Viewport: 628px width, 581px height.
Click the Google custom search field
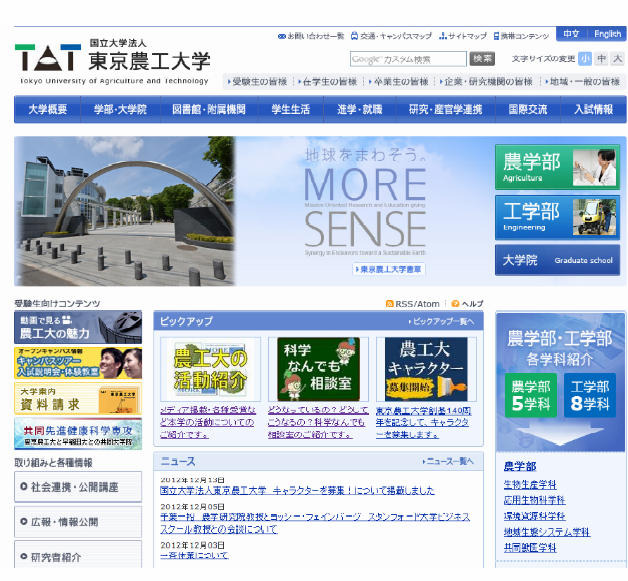click(x=408, y=59)
